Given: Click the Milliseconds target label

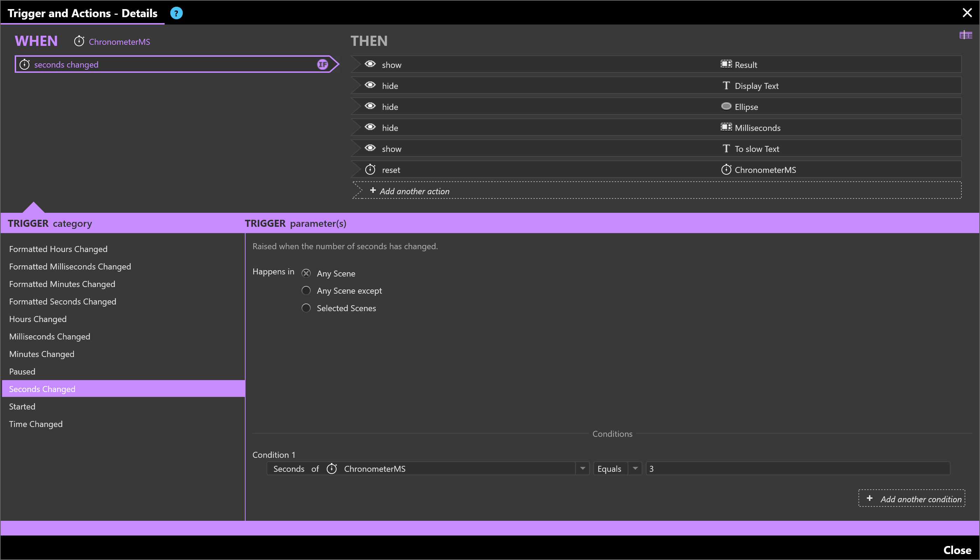Looking at the screenshot, I should click(757, 128).
